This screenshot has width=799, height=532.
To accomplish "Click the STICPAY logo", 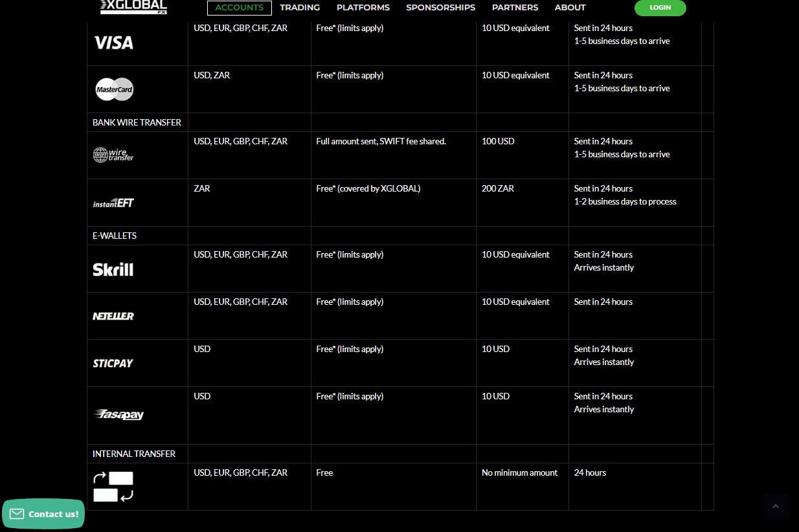I will click(113, 364).
